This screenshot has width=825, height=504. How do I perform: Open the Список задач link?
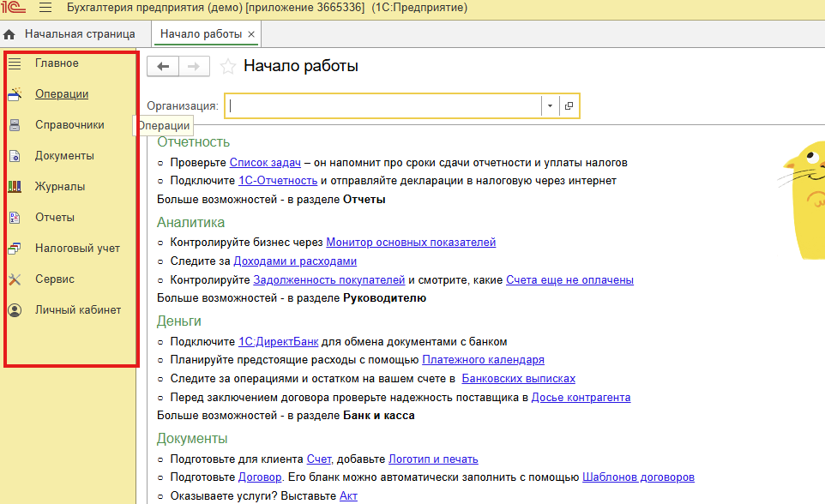(265, 162)
